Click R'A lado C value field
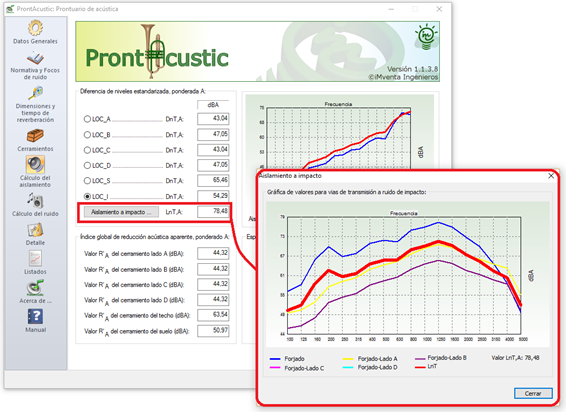This screenshot has width=566, height=412. 213,284
